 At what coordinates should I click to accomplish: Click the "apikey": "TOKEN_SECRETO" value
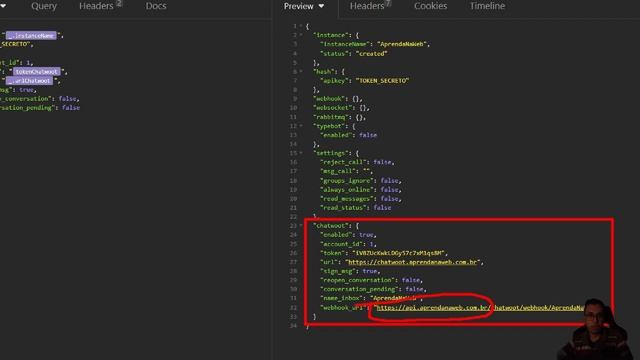tap(382, 81)
